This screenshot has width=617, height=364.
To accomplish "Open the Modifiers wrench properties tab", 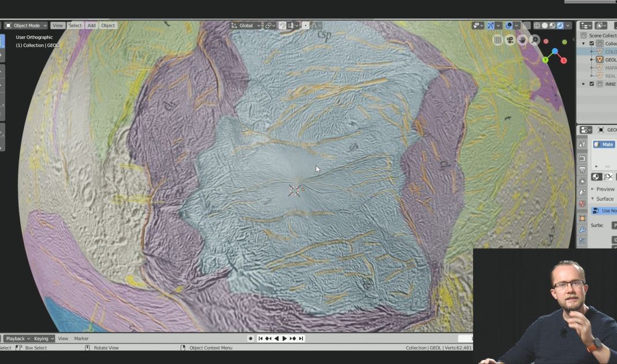I will 582,230.
